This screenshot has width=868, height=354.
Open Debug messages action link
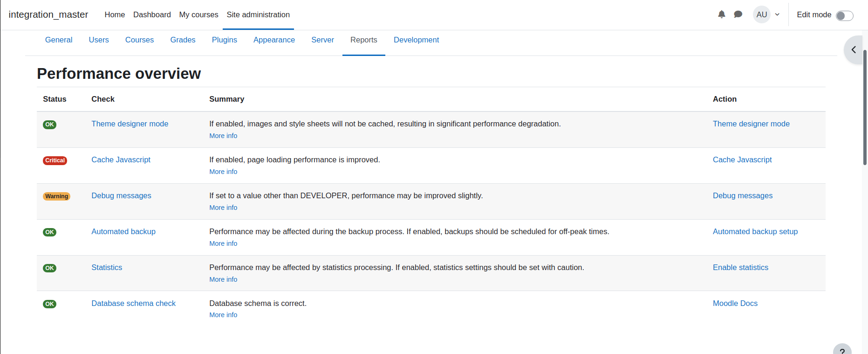coord(743,196)
